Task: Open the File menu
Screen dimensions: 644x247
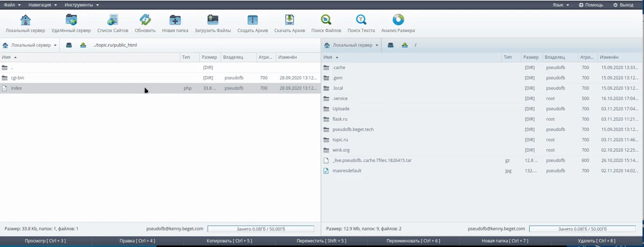Action: coord(12,5)
